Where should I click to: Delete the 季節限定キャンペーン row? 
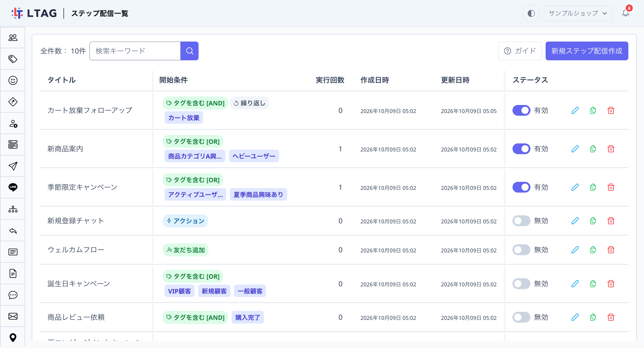(611, 187)
